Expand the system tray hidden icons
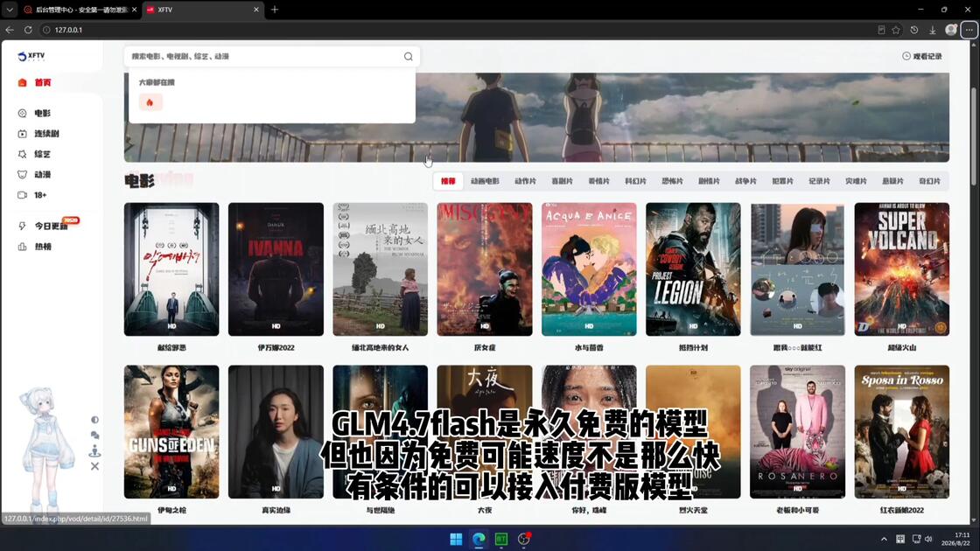The width and height of the screenshot is (980, 551). (884, 539)
